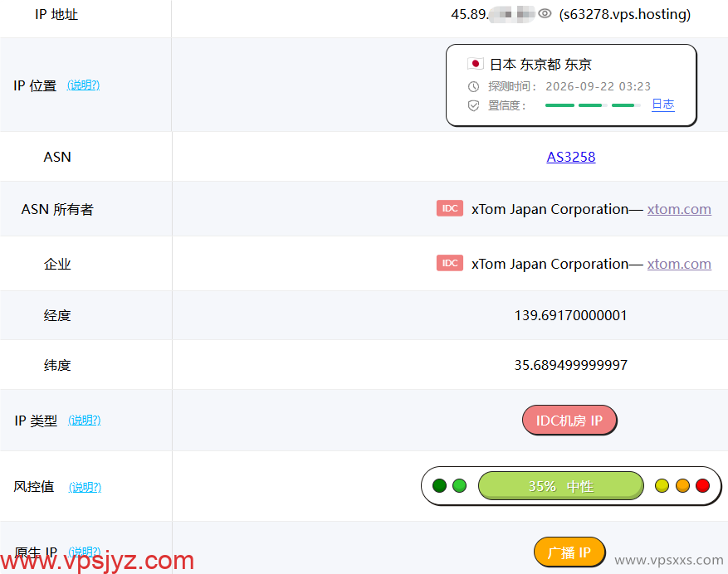The height and width of the screenshot is (574, 728).
Task: Click the light green risk dot
Action: point(459,486)
